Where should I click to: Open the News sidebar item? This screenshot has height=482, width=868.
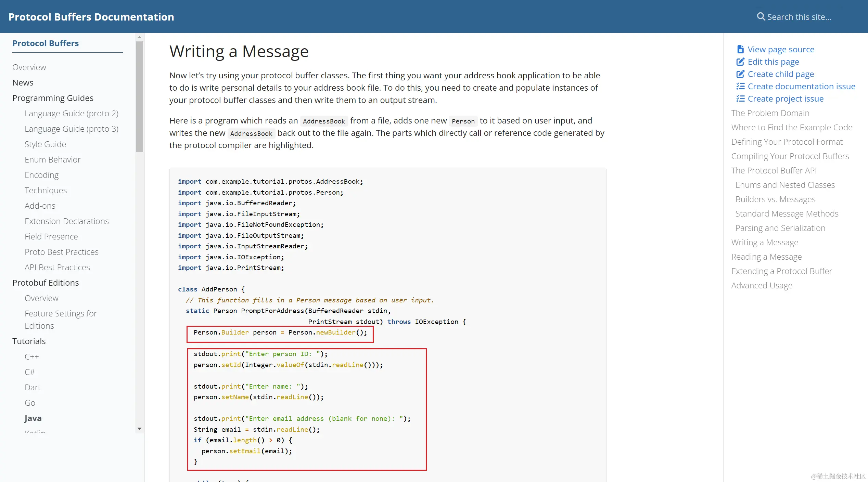(x=23, y=83)
